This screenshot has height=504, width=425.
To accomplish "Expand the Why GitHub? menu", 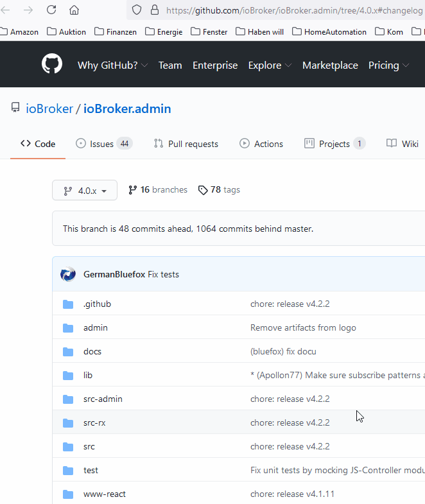I will [x=113, y=65].
